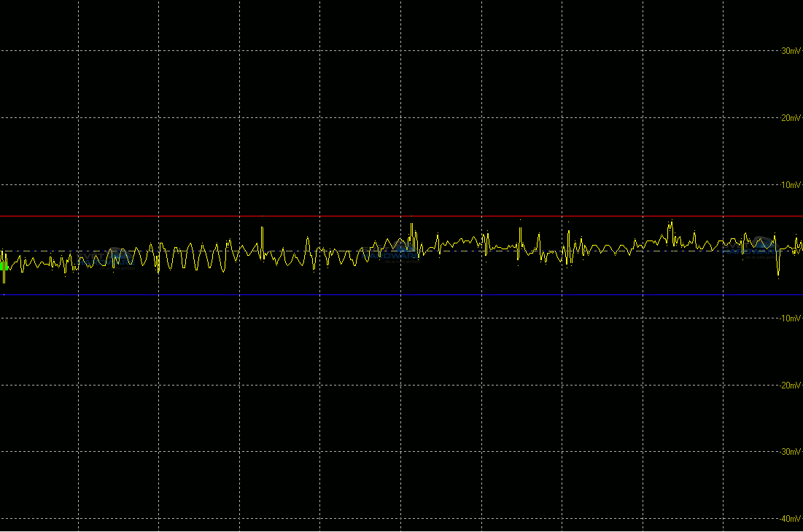Click the -40mV scale label
This screenshot has width=803, height=532.
point(790,519)
